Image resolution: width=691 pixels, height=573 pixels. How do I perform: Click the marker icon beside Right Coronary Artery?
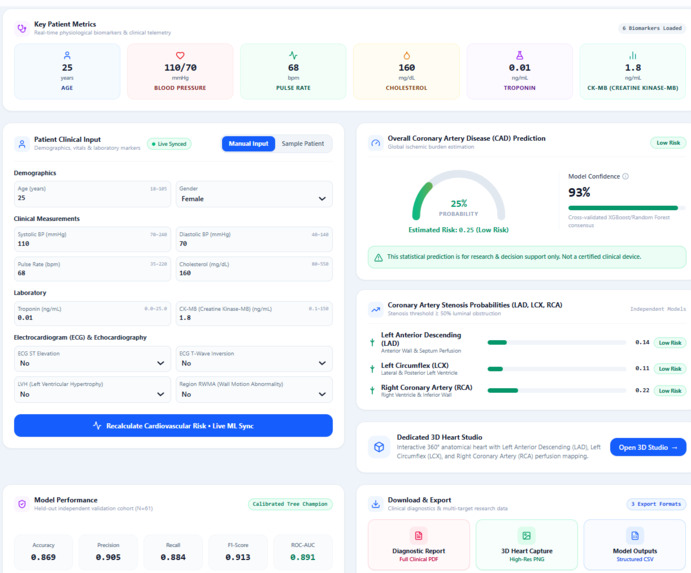[372, 390]
